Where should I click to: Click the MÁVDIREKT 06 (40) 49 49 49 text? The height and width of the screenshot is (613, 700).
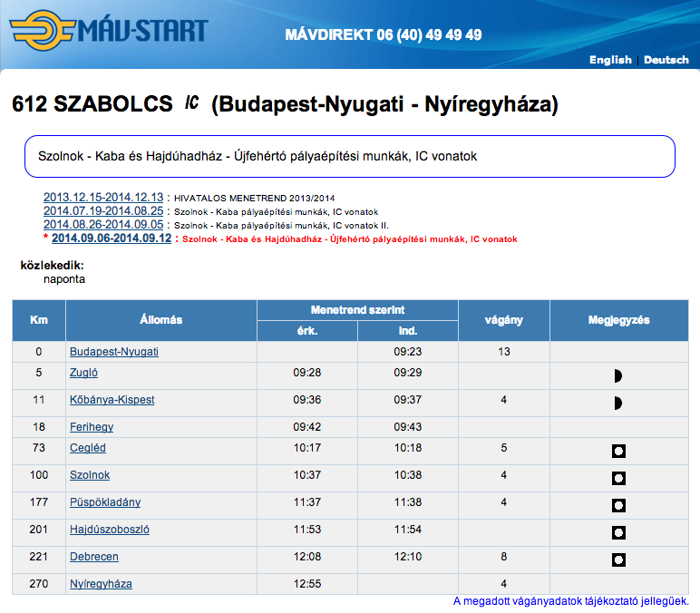click(x=384, y=34)
